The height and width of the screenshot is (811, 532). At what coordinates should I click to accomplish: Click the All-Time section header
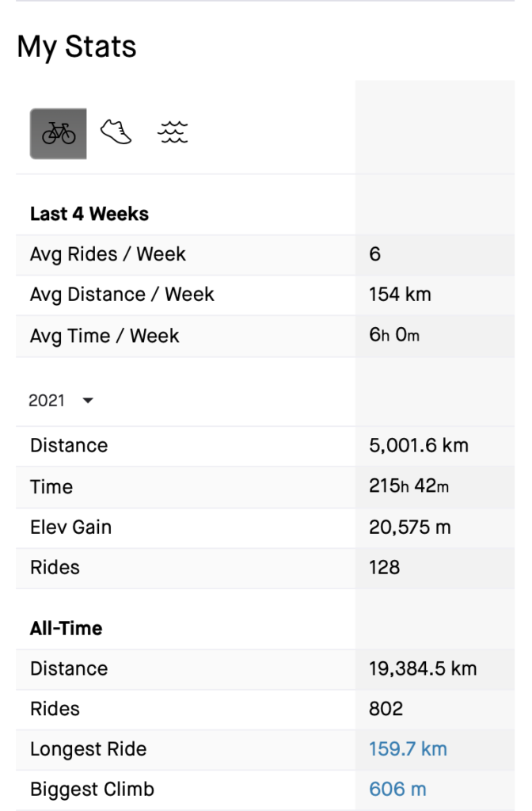[66, 628]
